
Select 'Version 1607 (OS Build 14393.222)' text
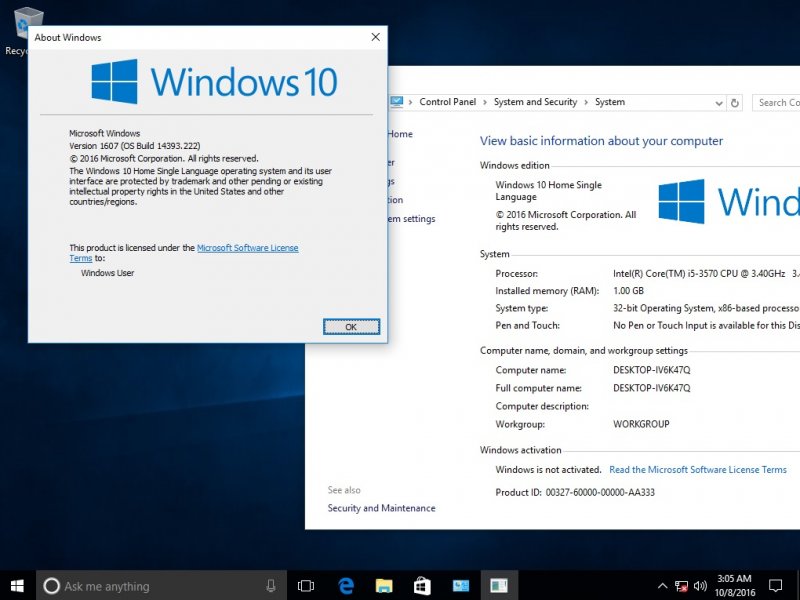[135, 146]
